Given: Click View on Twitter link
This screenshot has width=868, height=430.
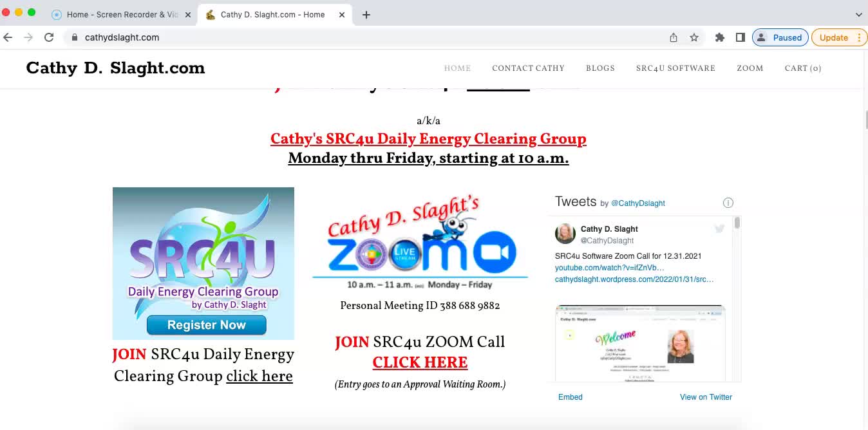Looking at the screenshot, I should click(x=706, y=397).
